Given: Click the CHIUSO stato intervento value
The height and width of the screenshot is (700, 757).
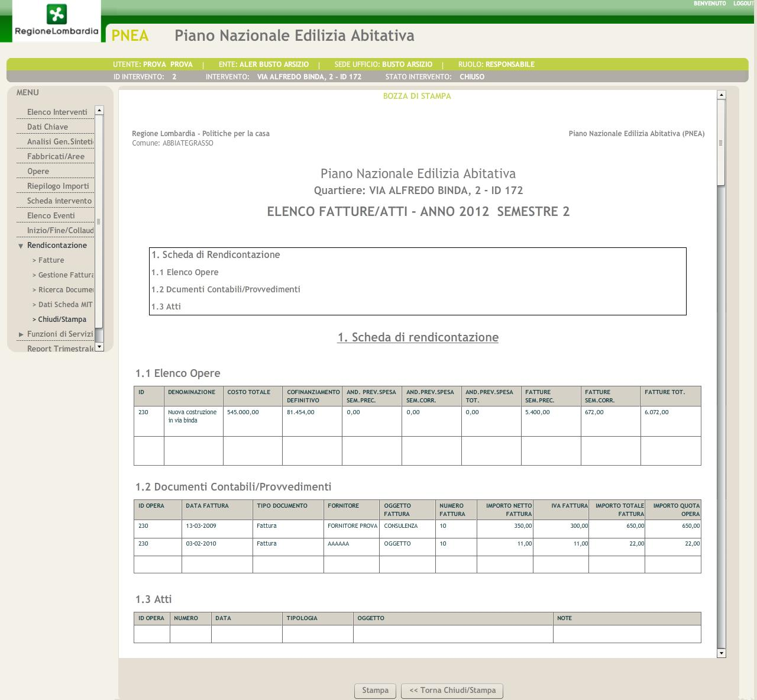Looking at the screenshot, I should (472, 77).
